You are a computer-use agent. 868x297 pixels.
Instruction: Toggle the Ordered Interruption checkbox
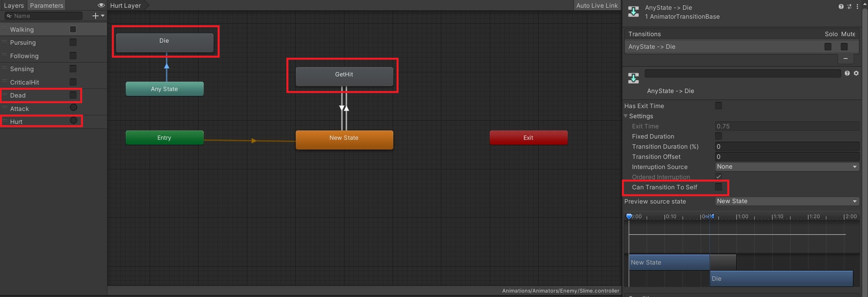point(719,177)
